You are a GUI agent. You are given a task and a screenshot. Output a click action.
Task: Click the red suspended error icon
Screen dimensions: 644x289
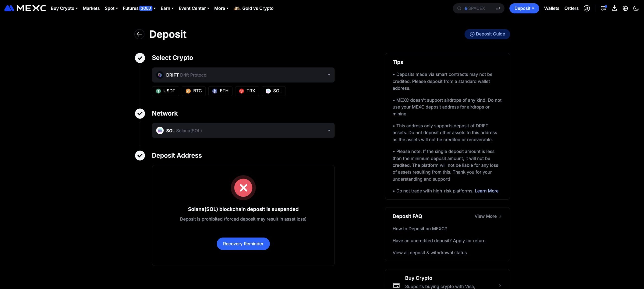[x=243, y=188]
